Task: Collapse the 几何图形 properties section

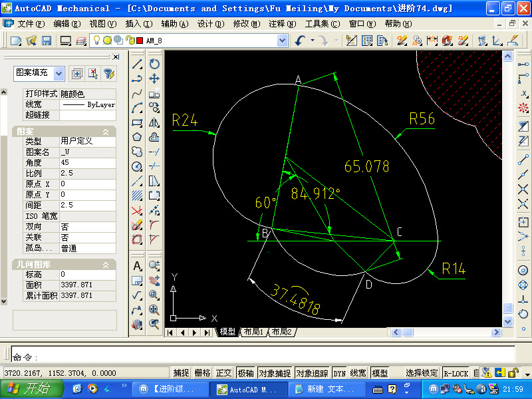Action: 106,265
